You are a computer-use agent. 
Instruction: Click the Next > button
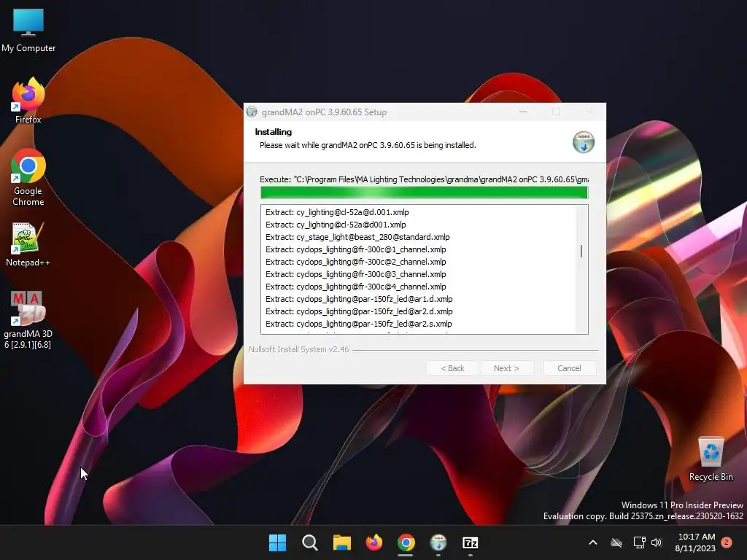pyautogui.click(x=506, y=368)
